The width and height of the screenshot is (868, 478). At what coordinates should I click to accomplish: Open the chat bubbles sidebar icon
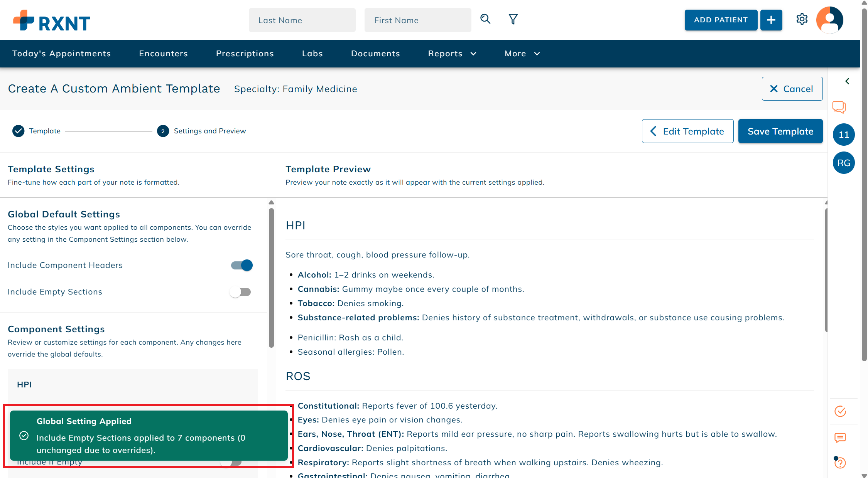[x=839, y=107]
